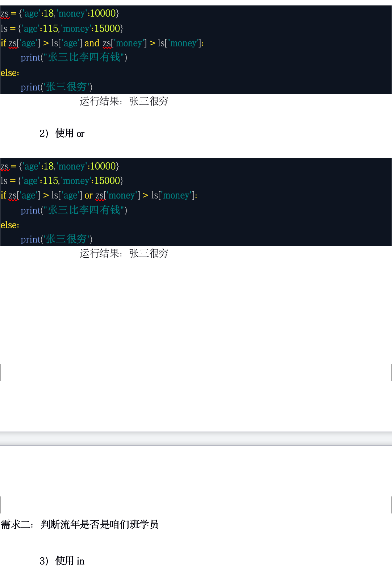This screenshot has width=392, height=566.
Task: Click the 运行结果 line below the first code block
Action: pyautogui.click(x=124, y=101)
